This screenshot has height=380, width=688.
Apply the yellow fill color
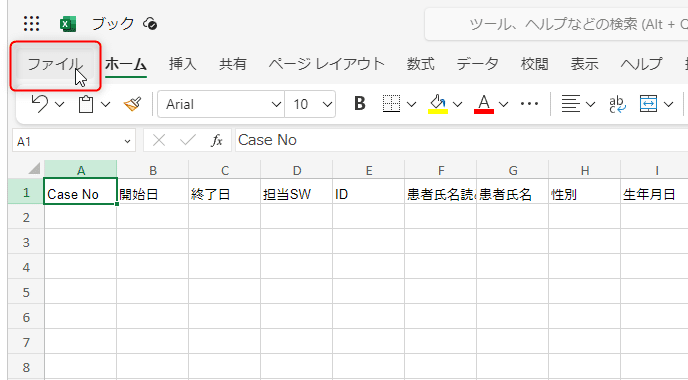pyautogui.click(x=438, y=104)
